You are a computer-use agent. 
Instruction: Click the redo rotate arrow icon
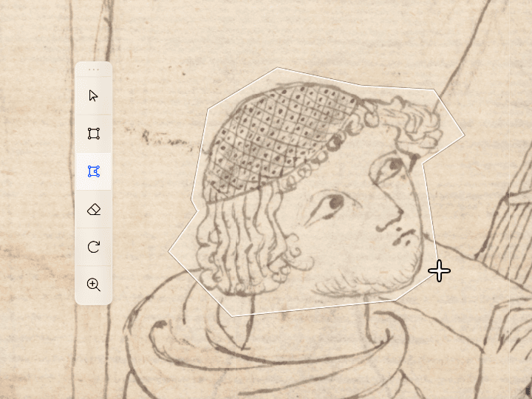tap(94, 247)
